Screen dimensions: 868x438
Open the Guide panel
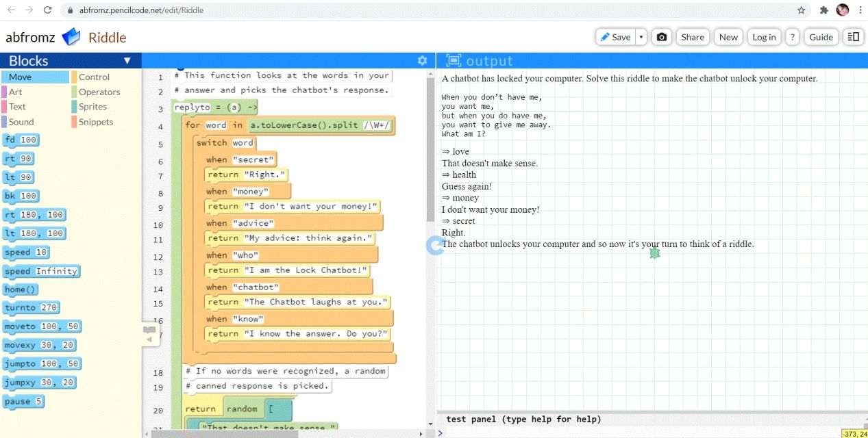pyautogui.click(x=821, y=37)
